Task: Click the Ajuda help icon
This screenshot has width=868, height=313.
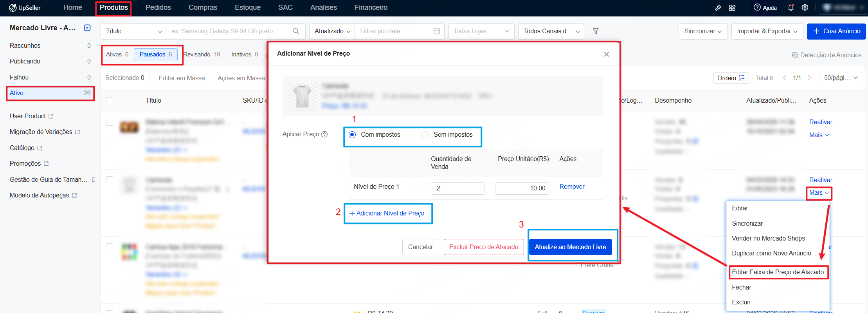Action: click(757, 7)
